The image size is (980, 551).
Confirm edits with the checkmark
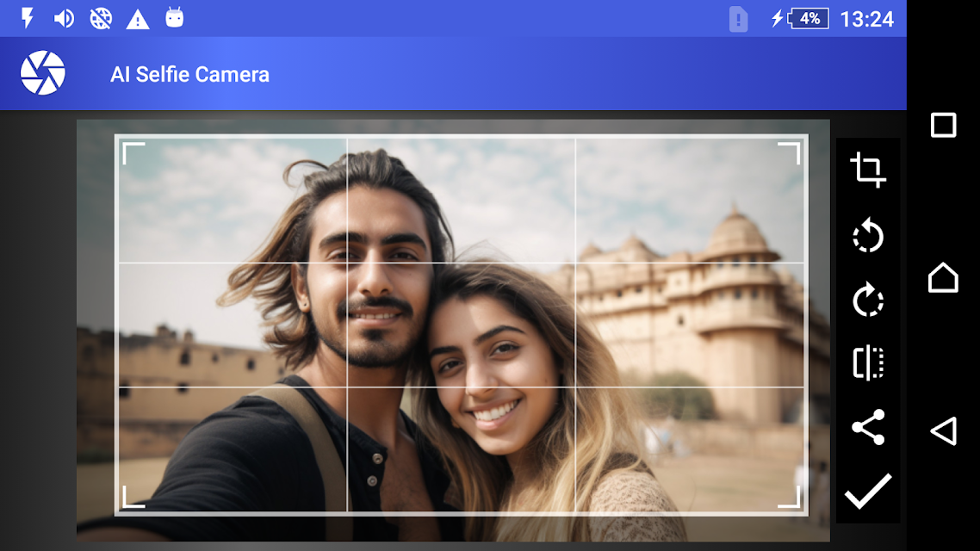tap(868, 491)
